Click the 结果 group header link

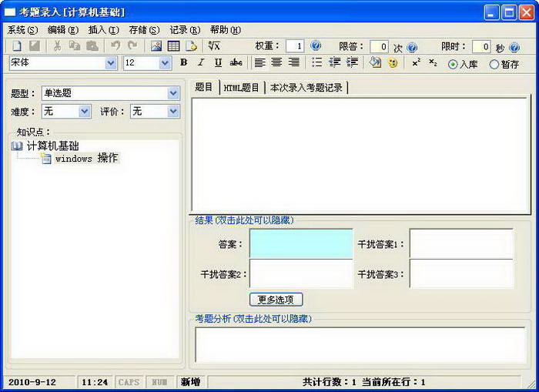coord(244,220)
